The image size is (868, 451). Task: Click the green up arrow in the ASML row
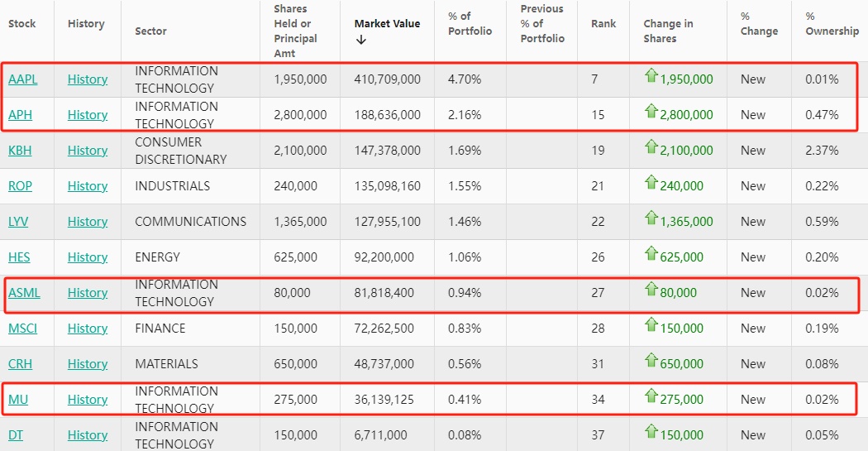click(x=651, y=291)
